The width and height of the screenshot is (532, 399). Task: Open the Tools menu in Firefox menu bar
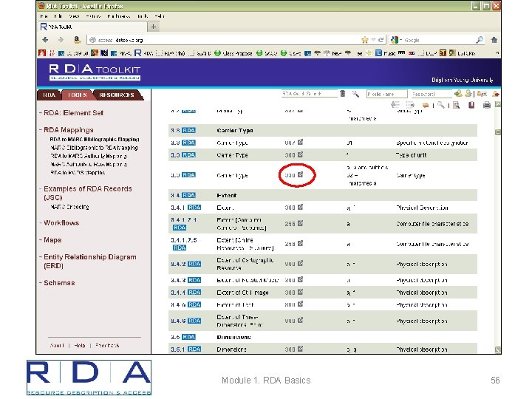[143, 16]
